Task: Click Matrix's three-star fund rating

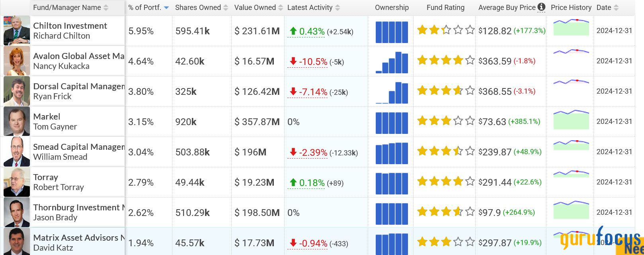Action: point(446,241)
